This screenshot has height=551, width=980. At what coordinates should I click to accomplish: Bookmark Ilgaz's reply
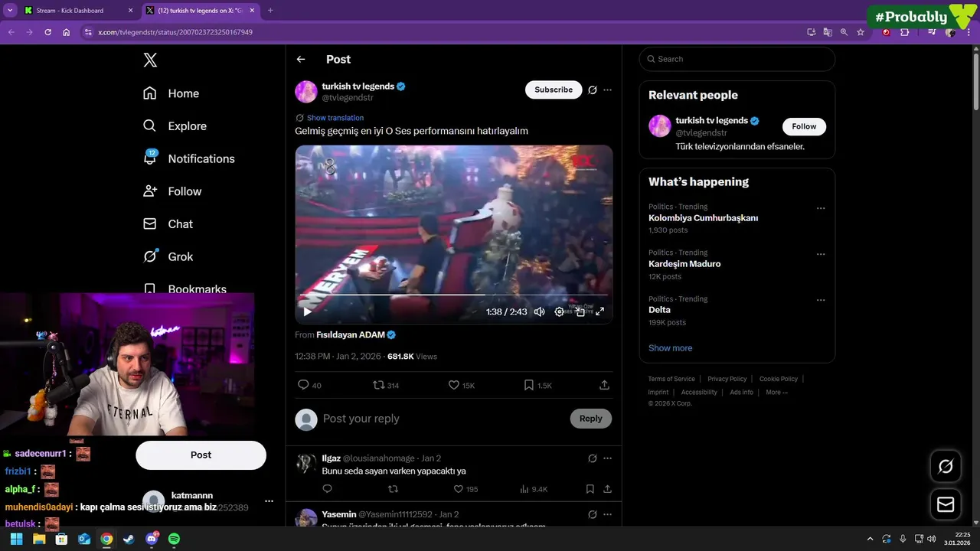(590, 489)
